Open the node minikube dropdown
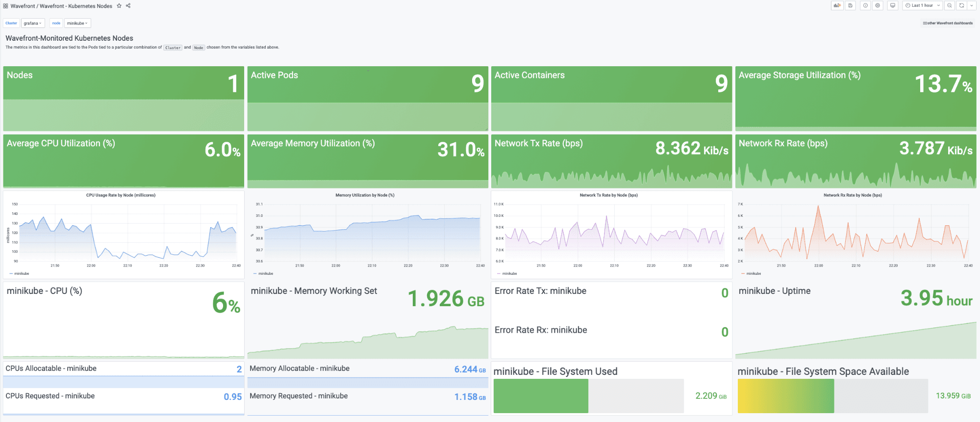Screen dimensions: 980x422 pyautogui.click(x=77, y=23)
